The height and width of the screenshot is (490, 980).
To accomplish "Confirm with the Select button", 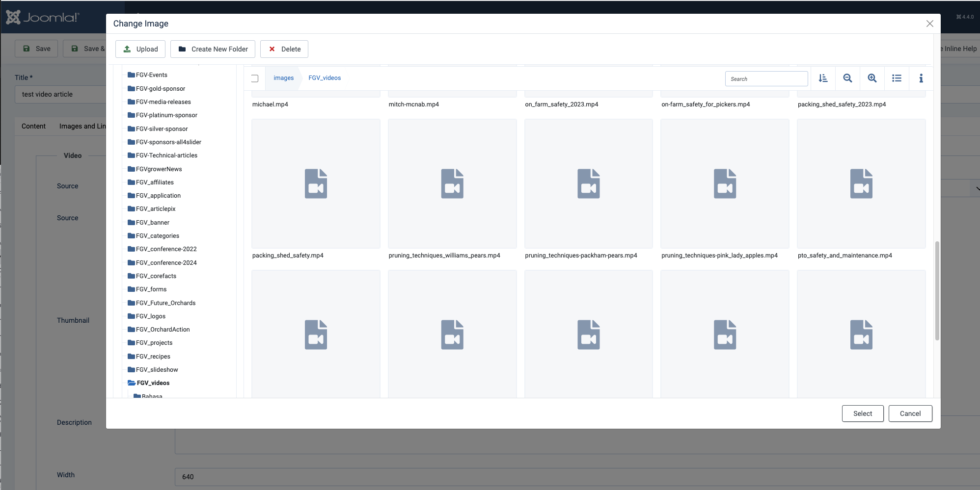I will click(862, 413).
